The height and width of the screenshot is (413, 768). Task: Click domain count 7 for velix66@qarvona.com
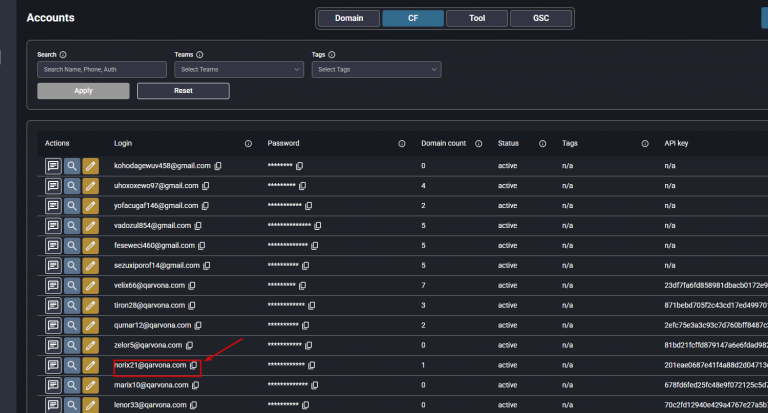coord(423,285)
